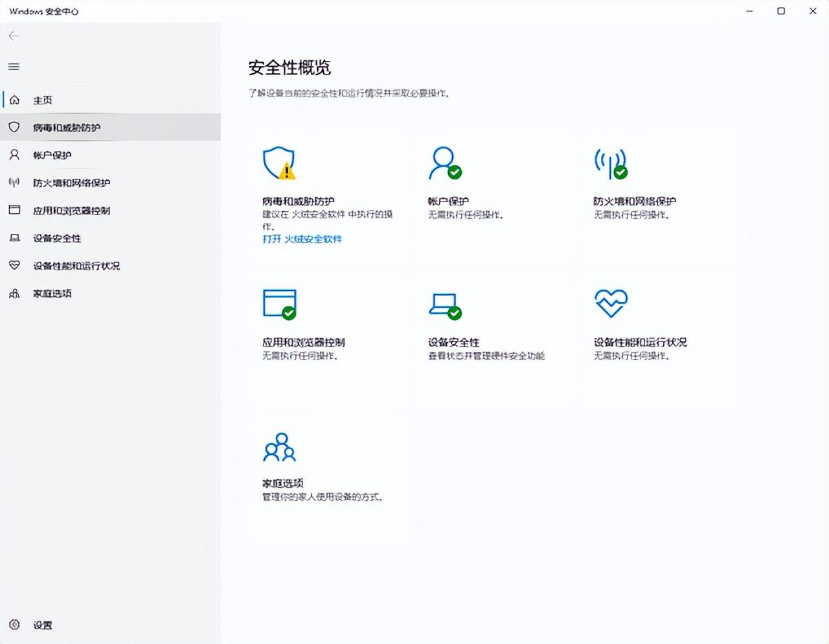
Task: Click the back arrow icon
Action: pyautogui.click(x=14, y=36)
